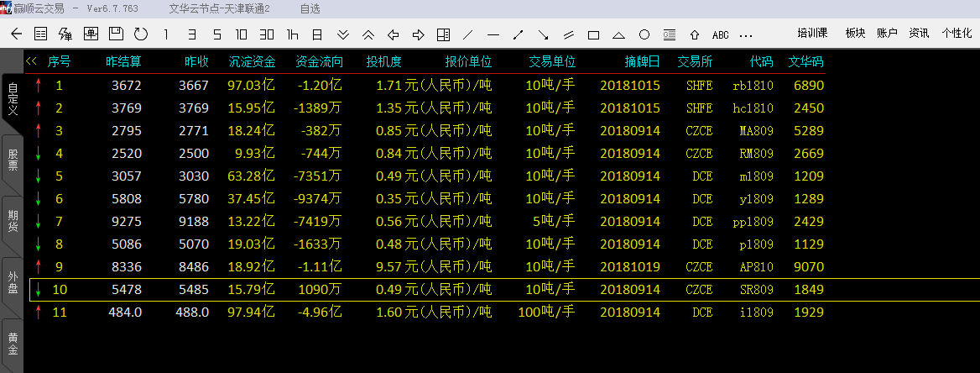Open the quote list view icon
980x373 pixels.
(x=40, y=34)
